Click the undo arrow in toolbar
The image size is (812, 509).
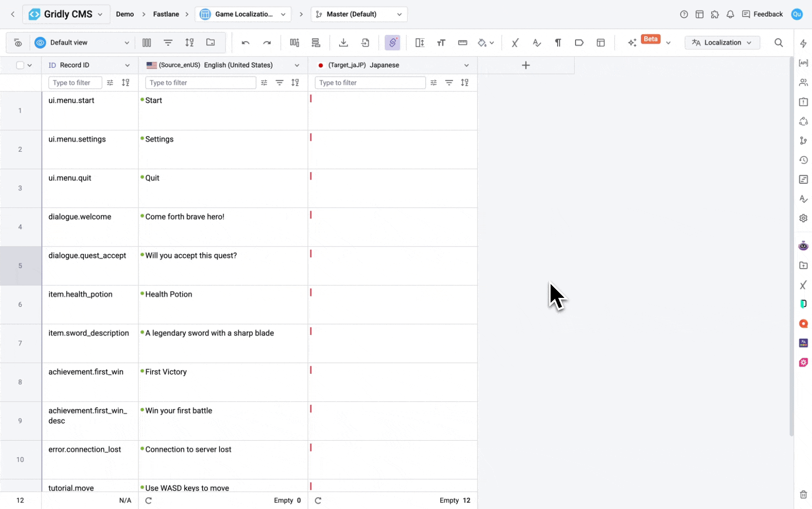pyautogui.click(x=245, y=43)
